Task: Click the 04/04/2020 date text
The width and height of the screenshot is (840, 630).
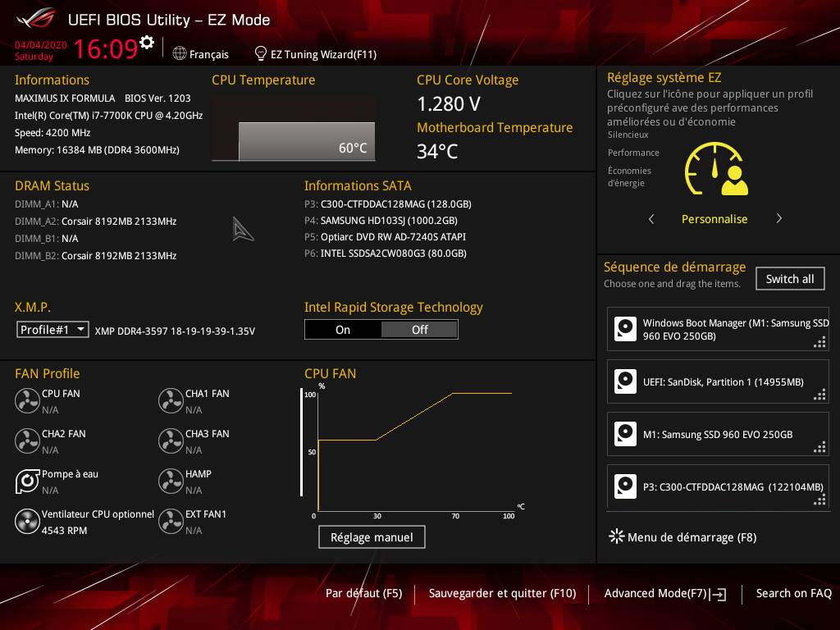Action: [x=41, y=45]
